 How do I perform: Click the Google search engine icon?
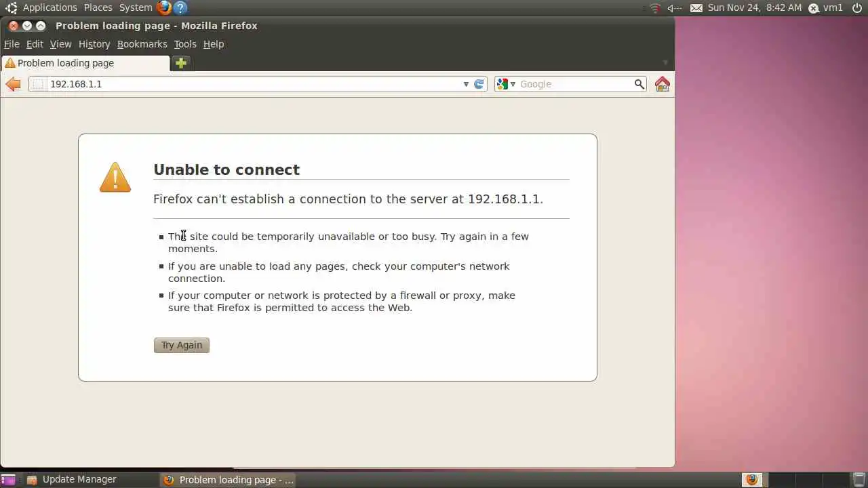502,84
